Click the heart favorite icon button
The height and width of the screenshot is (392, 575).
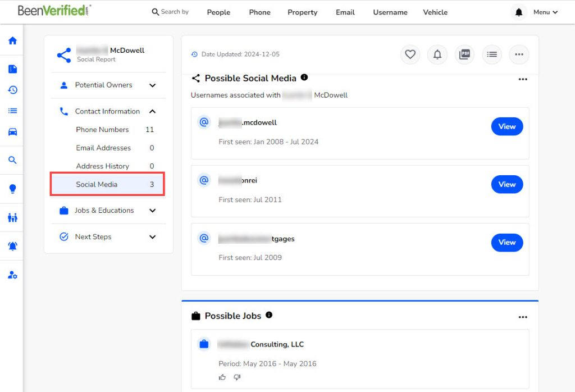point(410,54)
